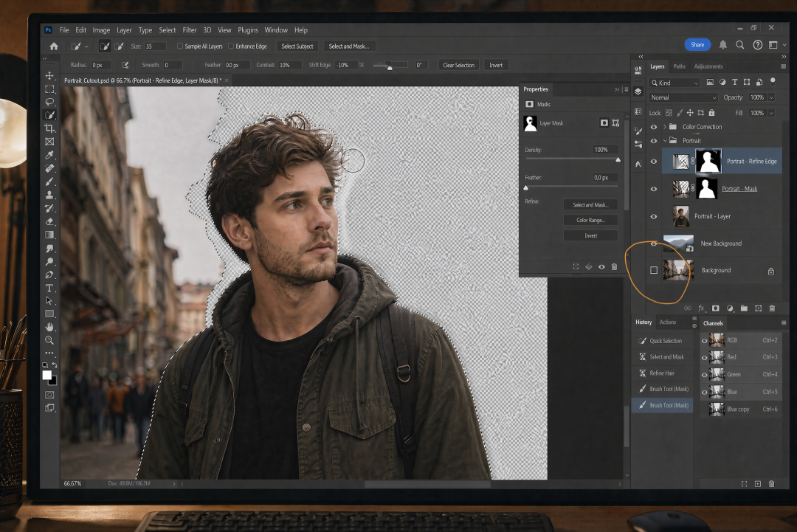Pick the Lasso tool
The height and width of the screenshot is (532, 797).
(x=49, y=102)
